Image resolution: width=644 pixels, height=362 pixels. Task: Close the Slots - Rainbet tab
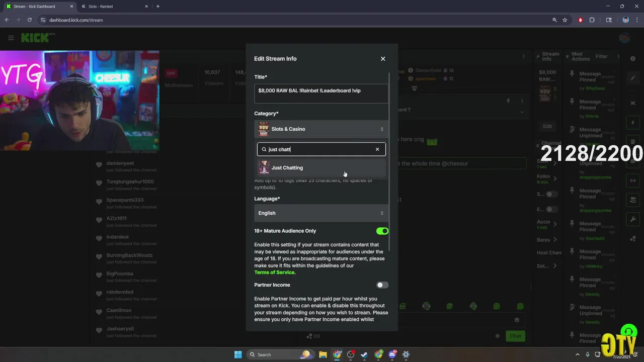[146, 7]
